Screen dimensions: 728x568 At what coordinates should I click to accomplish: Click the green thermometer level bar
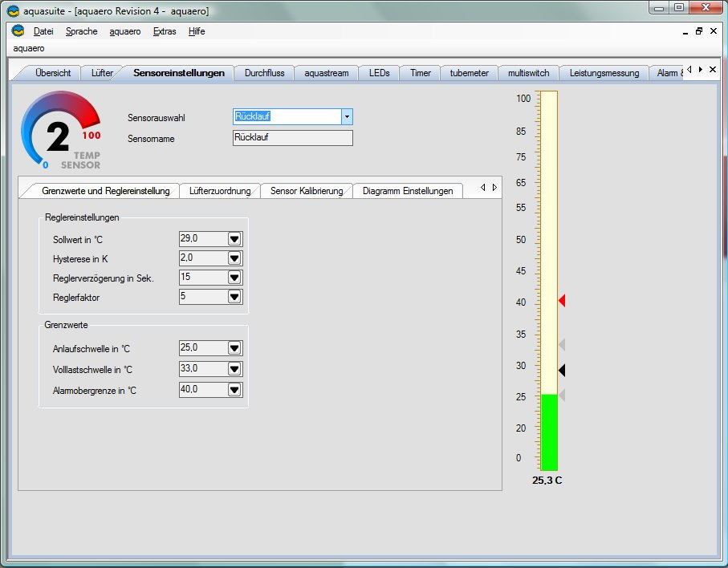(x=549, y=432)
